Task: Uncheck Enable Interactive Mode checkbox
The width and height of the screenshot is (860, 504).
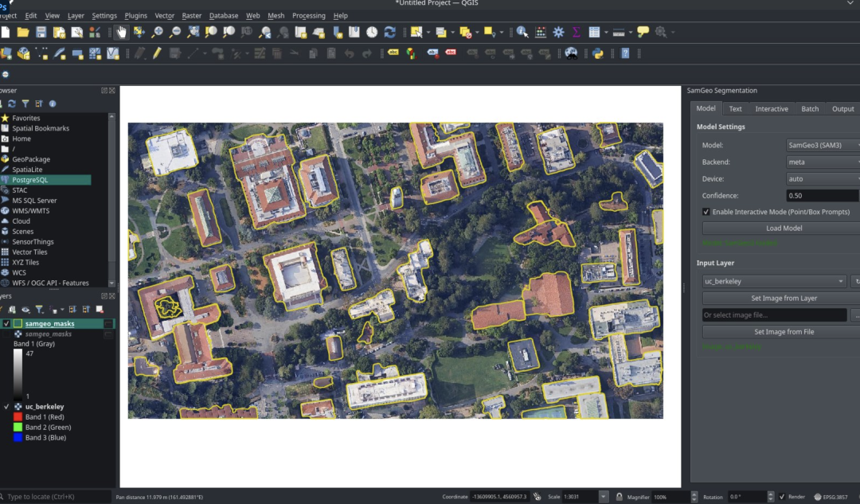Action: click(x=706, y=212)
